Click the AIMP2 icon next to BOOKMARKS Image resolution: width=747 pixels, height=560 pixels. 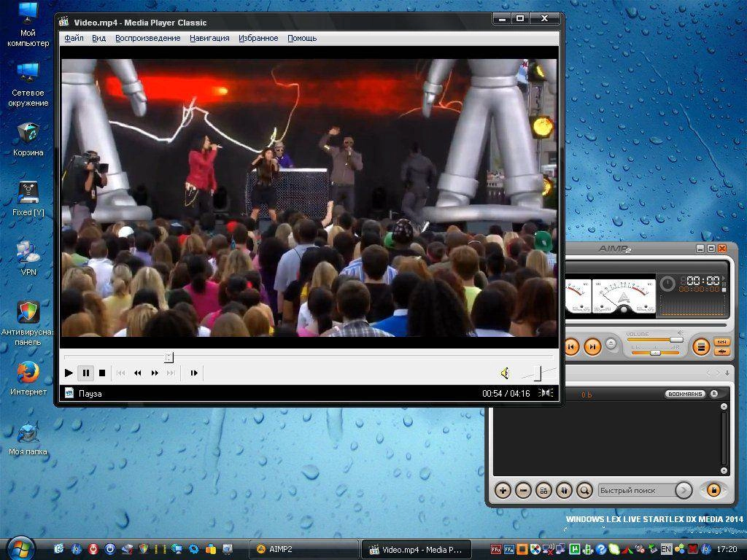[x=714, y=394]
